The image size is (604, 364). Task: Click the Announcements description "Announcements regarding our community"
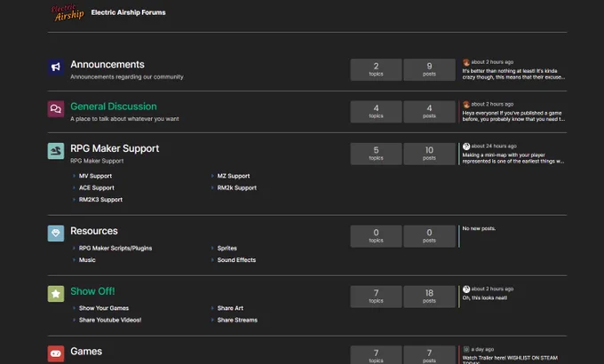click(x=127, y=77)
